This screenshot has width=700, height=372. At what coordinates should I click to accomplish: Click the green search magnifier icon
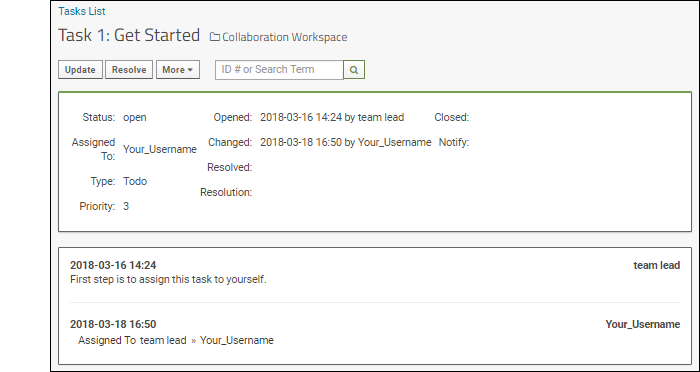pos(354,70)
